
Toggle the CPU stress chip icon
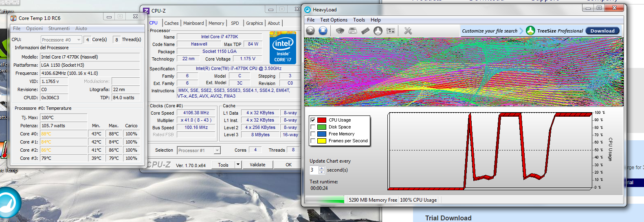[340, 30]
